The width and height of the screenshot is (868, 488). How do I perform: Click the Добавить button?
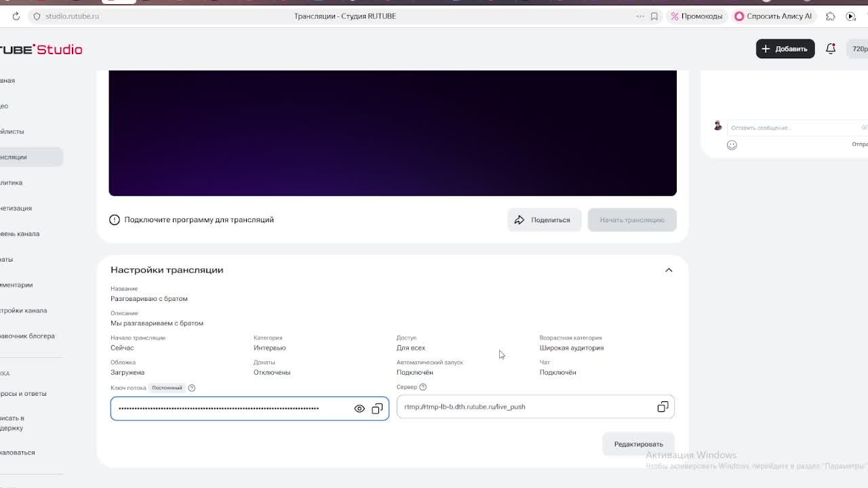coord(785,49)
